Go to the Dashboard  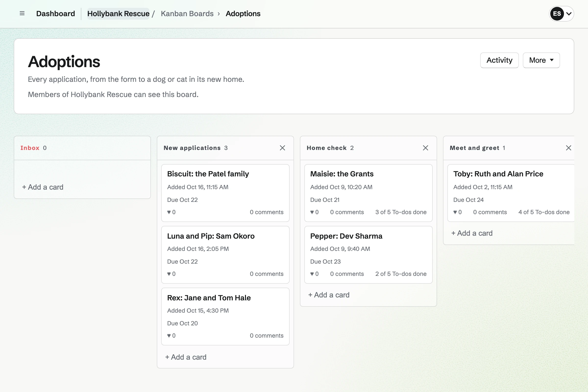pyautogui.click(x=56, y=13)
